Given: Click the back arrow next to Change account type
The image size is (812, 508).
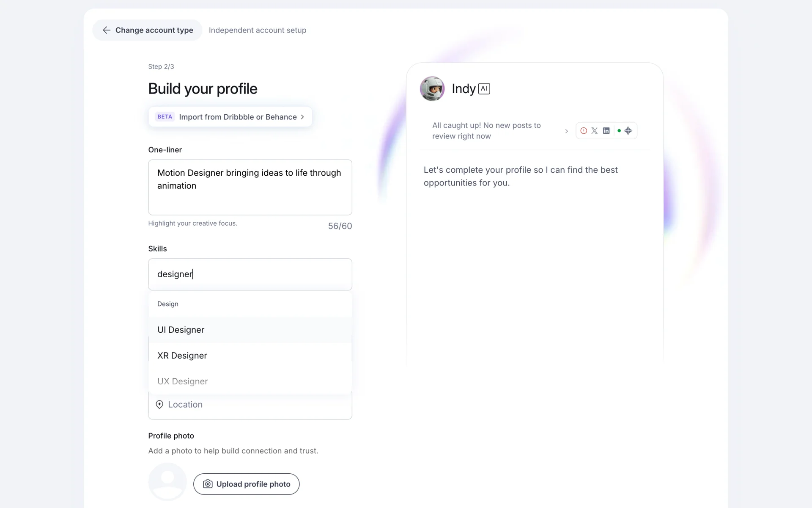Looking at the screenshot, I should [107, 30].
